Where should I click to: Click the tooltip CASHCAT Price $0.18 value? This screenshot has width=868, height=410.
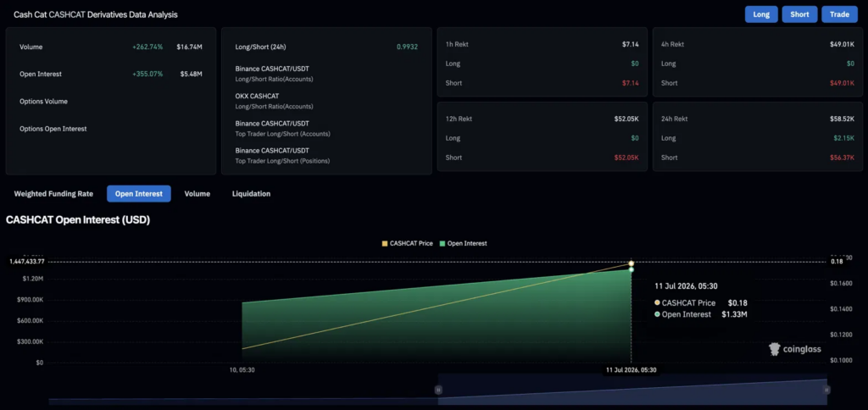click(x=738, y=302)
